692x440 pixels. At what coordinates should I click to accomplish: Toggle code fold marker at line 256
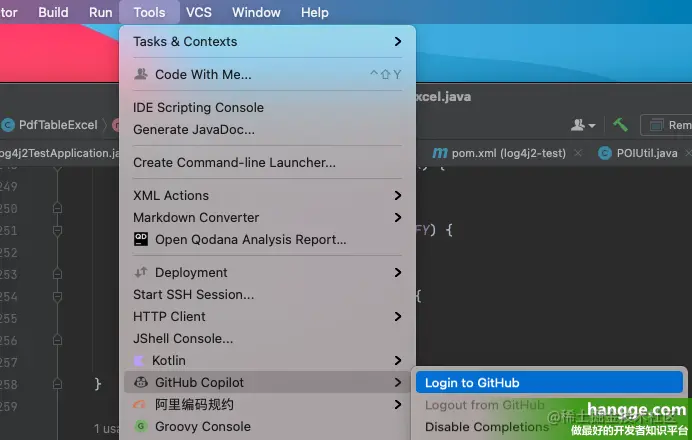[57, 340]
